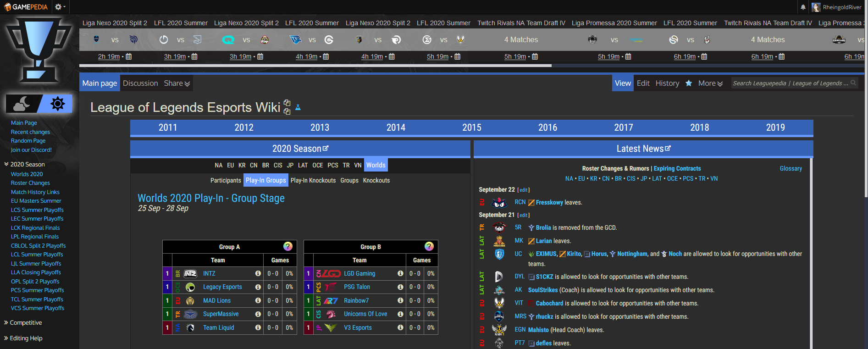Click the LGD Gaming team logo

(331, 273)
